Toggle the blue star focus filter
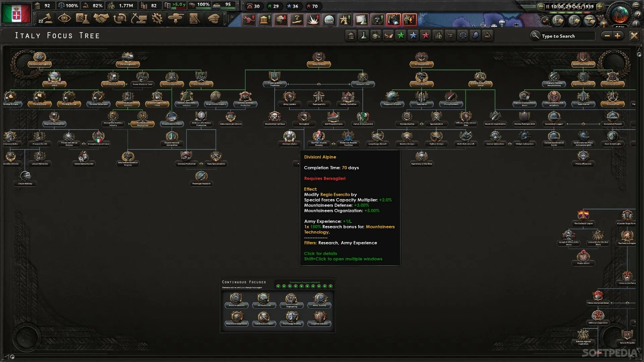Image resolution: width=644 pixels, height=362 pixels. tap(413, 36)
